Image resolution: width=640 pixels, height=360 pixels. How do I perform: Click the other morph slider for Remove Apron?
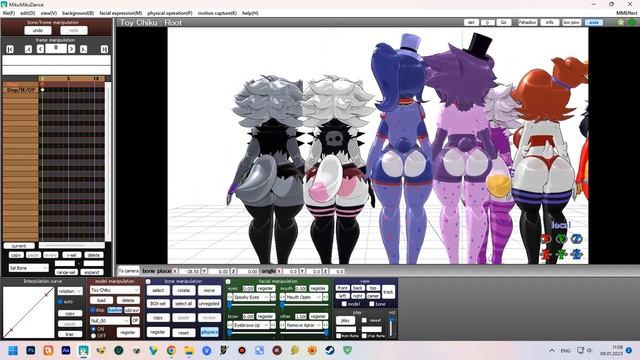(x=304, y=333)
